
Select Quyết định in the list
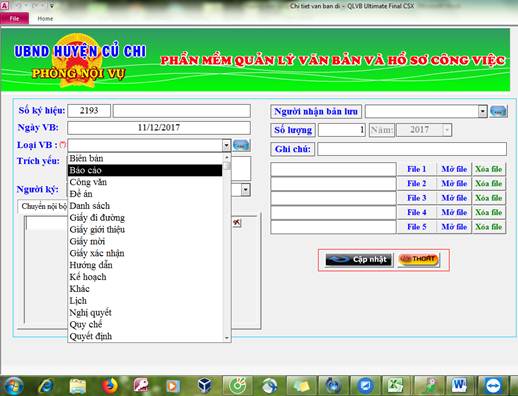click(145, 336)
